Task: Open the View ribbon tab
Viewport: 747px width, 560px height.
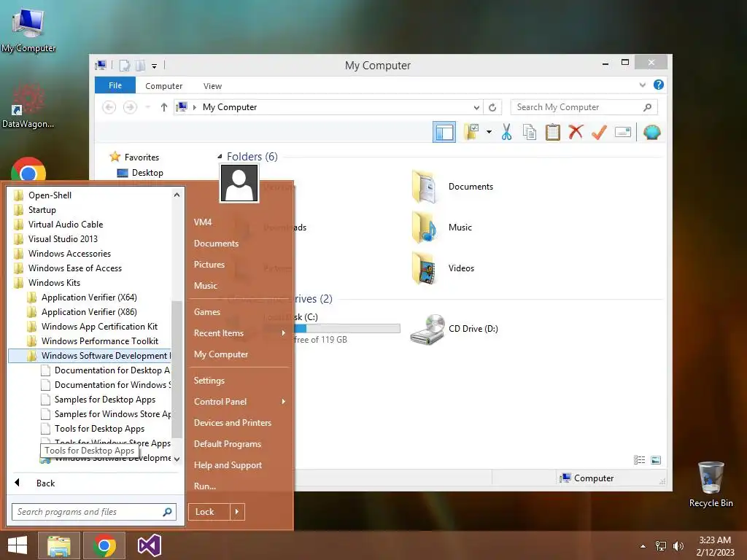Action: (212, 86)
